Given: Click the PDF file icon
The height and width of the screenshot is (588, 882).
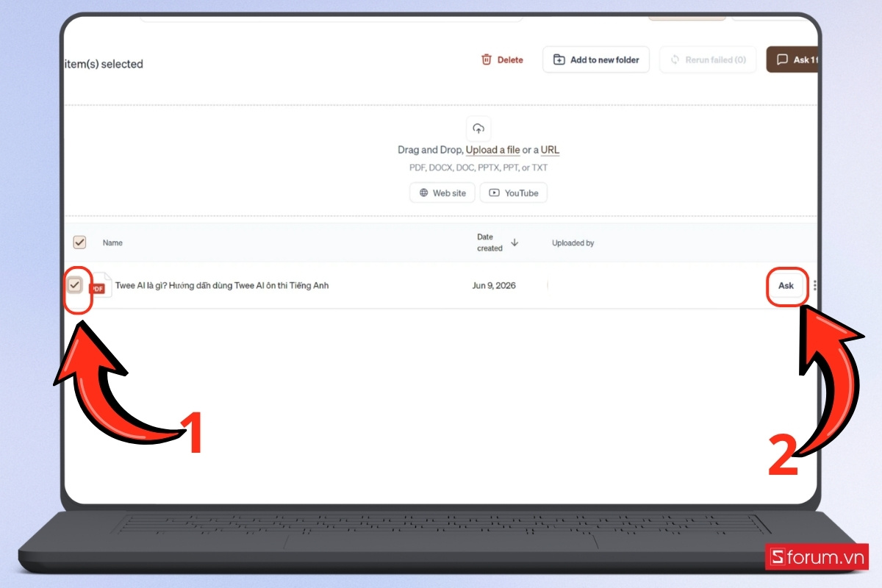Looking at the screenshot, I should click(100, 285).
